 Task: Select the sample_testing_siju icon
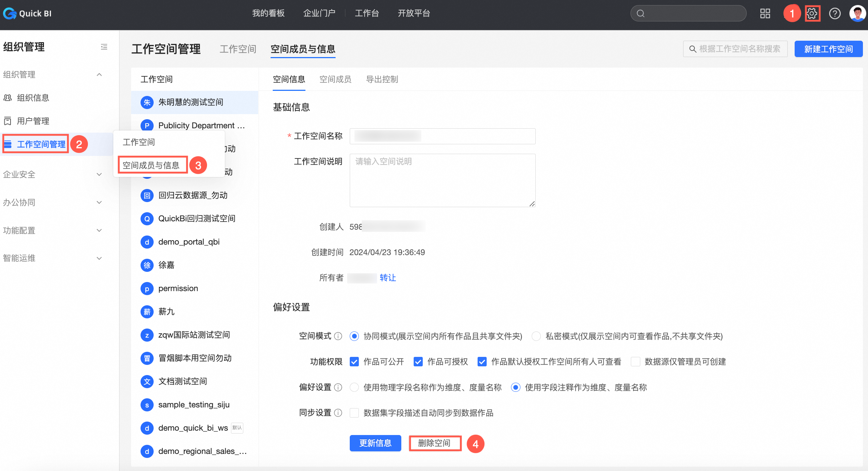click(147, 405)
